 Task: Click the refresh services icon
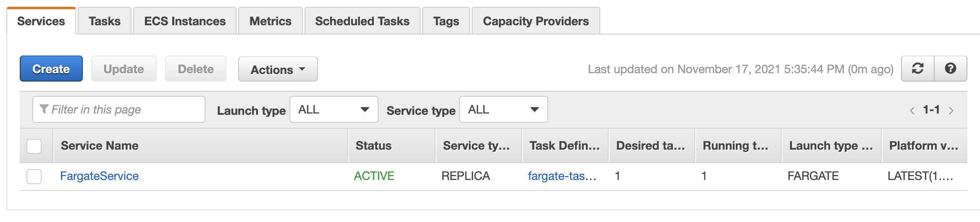[x=918, y=69]
